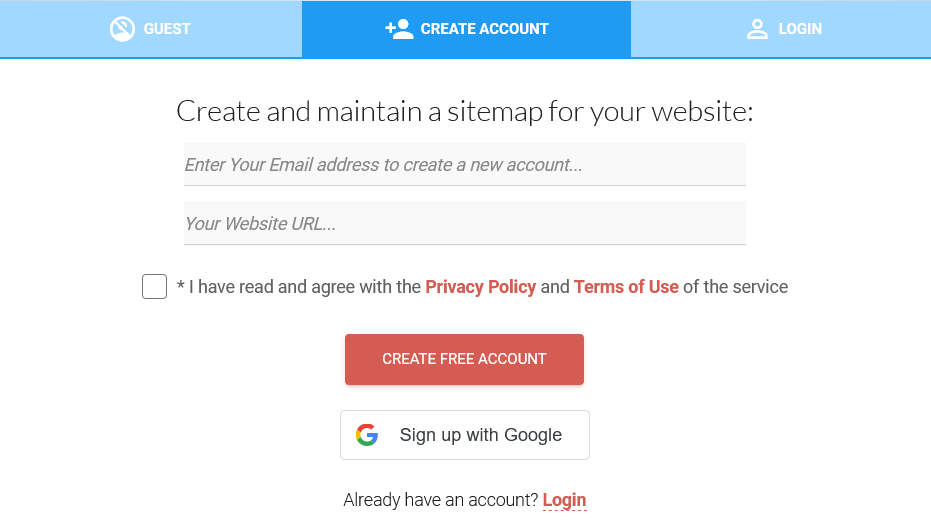Click the asterisk before the agreement text
This screenshot has height=530, width=931.
point(181,287)
